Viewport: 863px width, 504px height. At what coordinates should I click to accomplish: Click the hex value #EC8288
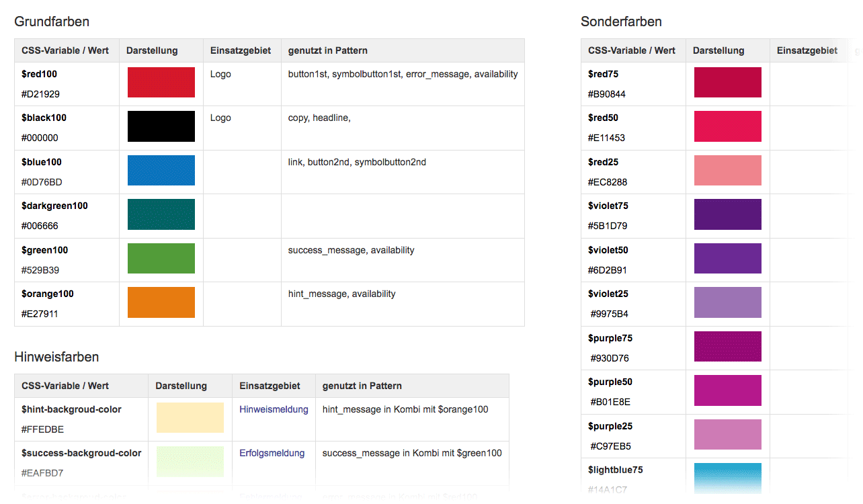tap(608, 182)
